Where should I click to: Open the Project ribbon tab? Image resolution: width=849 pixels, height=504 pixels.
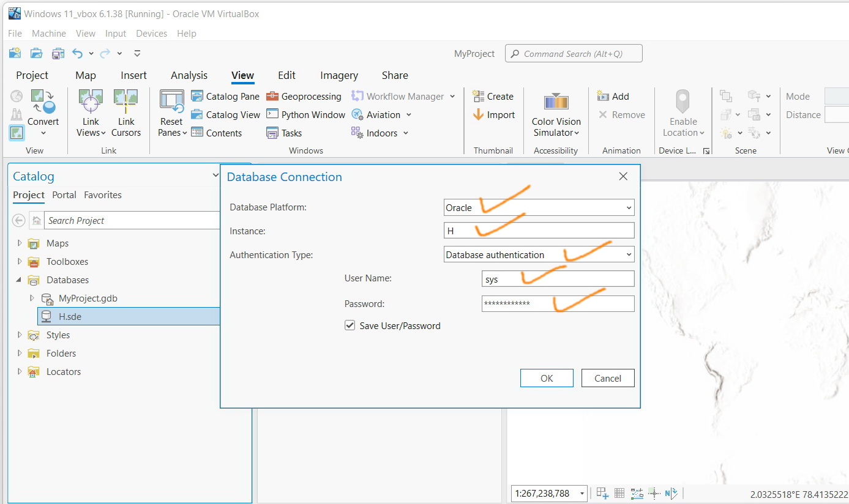pyautogui.click(x=32, y=75)
